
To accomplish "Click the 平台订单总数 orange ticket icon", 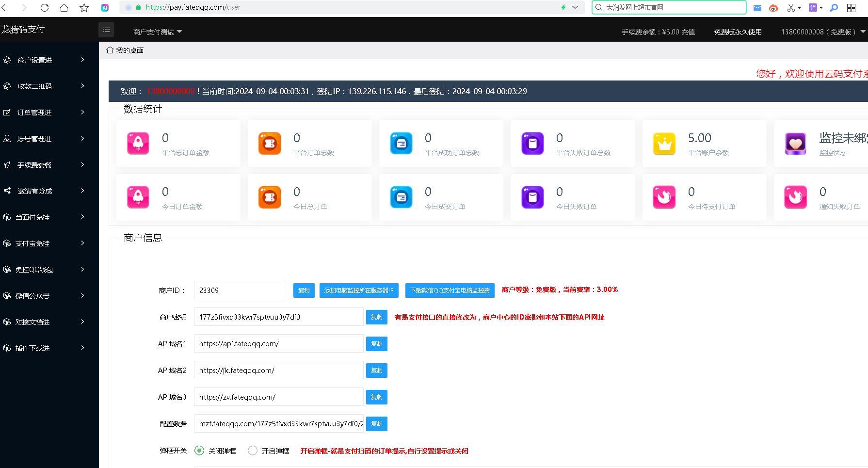I will pyautogui.click(x=270, y=144).
